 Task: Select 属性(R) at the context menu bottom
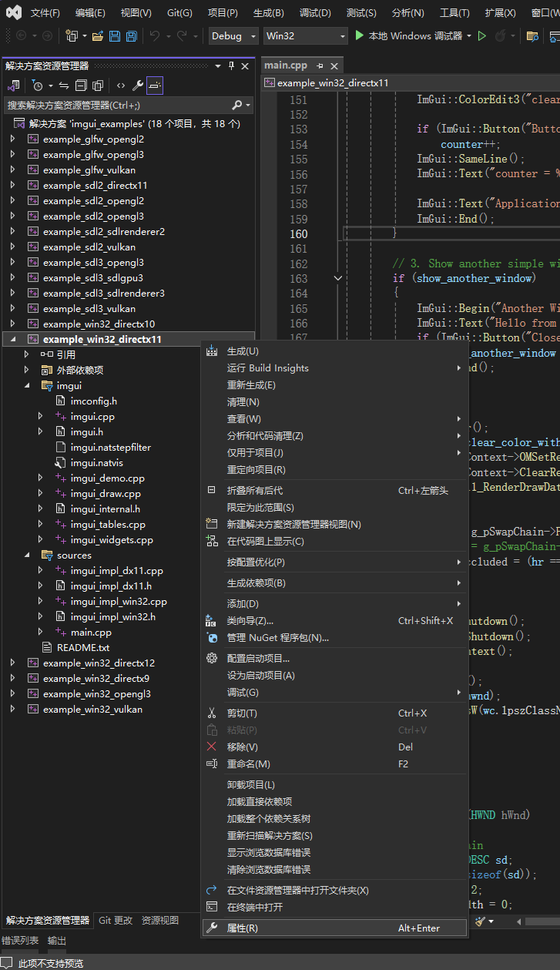pyautogui.click(x=335, y=928)
